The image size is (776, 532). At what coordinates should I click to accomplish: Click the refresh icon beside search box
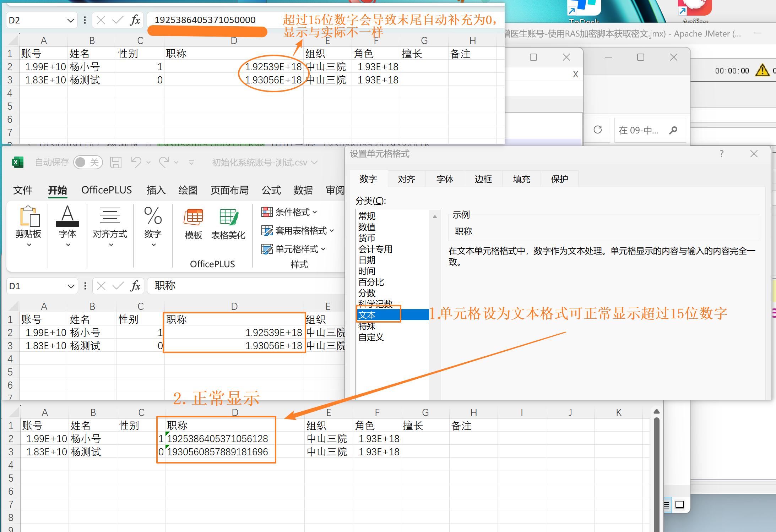(x=598, y=130)
